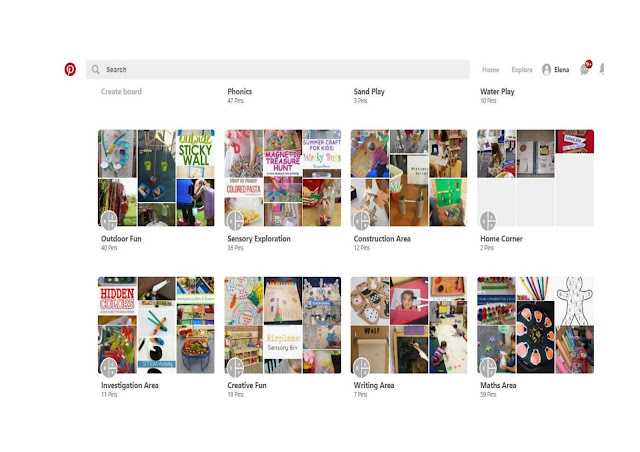640x452 pixels.
Task: Click the Create board link
Action: pyautogui.click(x=122, y=92)
